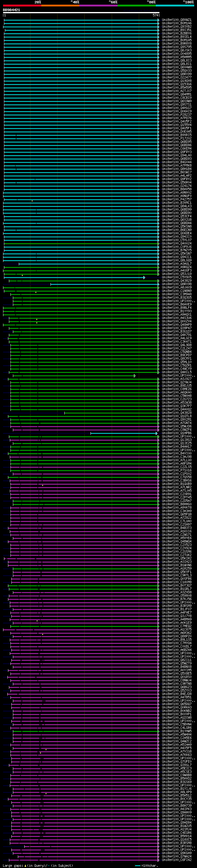This screenshot has height=868, width=197.
Task: Open hit UniRef100_B0M1A6
Action: pos(177,23)
